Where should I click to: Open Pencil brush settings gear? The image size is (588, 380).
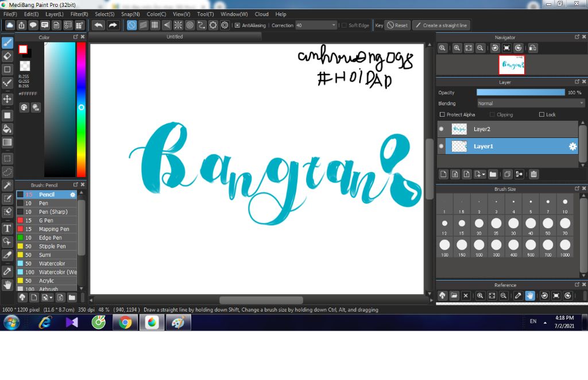[x=72, y=194]
